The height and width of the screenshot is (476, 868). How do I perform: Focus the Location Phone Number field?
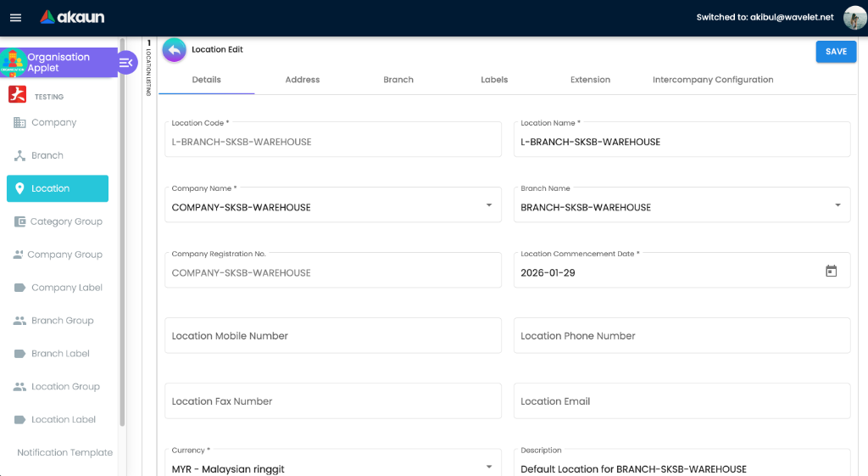pos(682,336)
